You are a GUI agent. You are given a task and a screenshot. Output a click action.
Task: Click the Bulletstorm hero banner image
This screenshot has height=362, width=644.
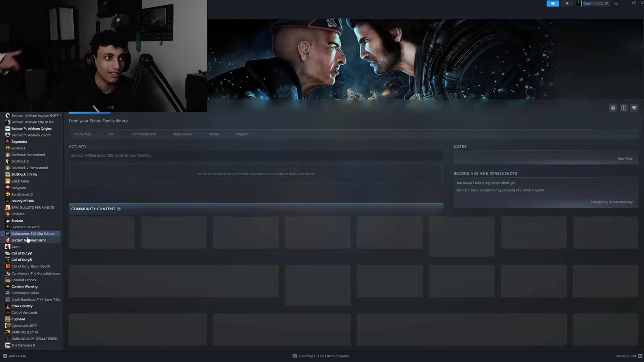[x=426, y=59]
